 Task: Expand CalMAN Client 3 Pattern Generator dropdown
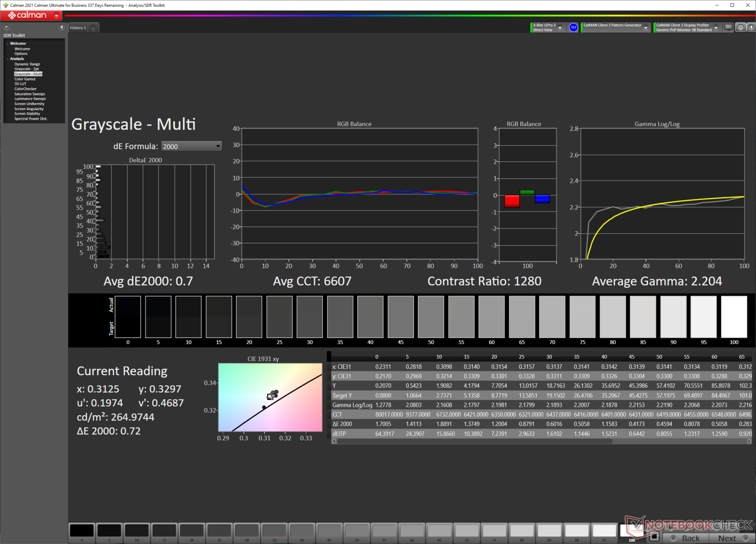coord(645,28)
